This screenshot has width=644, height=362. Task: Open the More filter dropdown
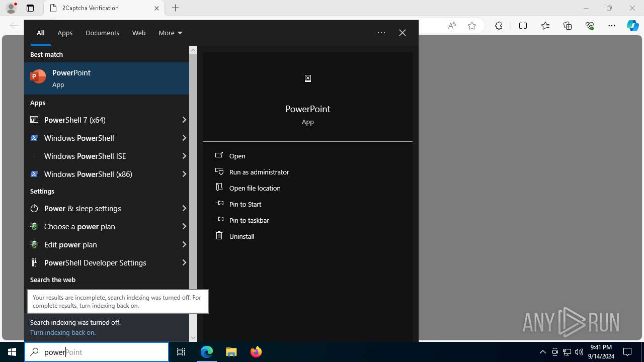pos(171,33)
